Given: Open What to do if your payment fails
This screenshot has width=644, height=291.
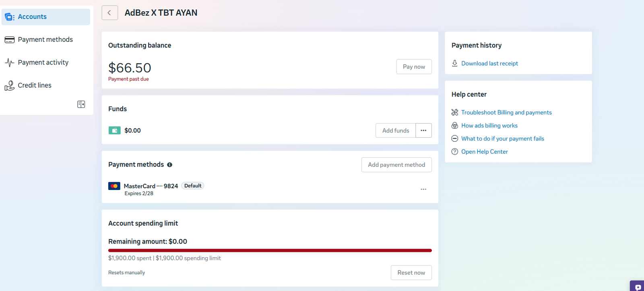Looking at the screenshot, I should 503,139.
